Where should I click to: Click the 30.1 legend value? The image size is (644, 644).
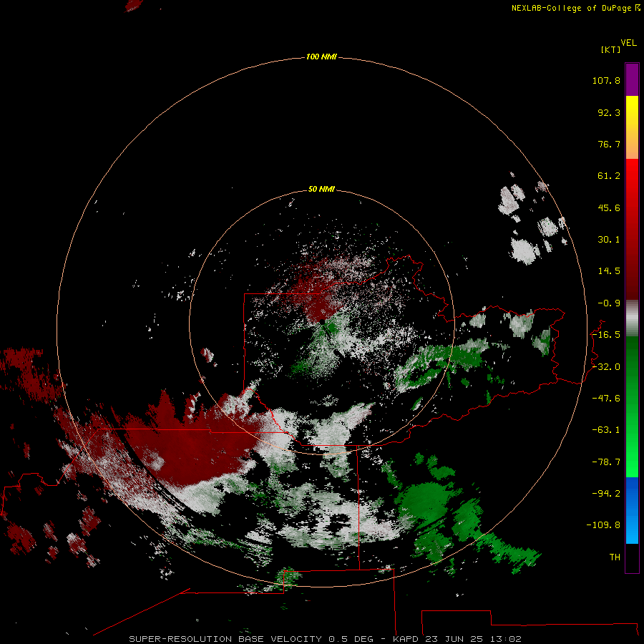[x=609, y=240]
